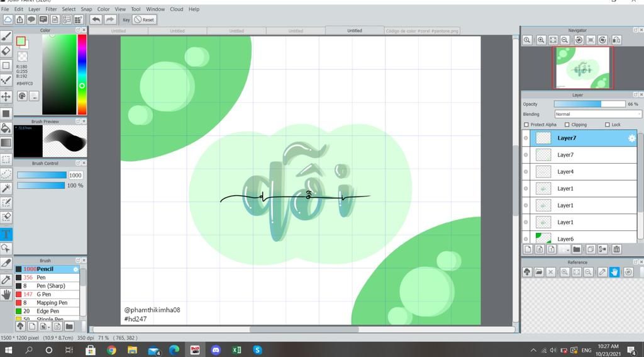Viewport: 644px width, 357px height.
Task: Select the Magic Wand tool
Action: point(6,188)
